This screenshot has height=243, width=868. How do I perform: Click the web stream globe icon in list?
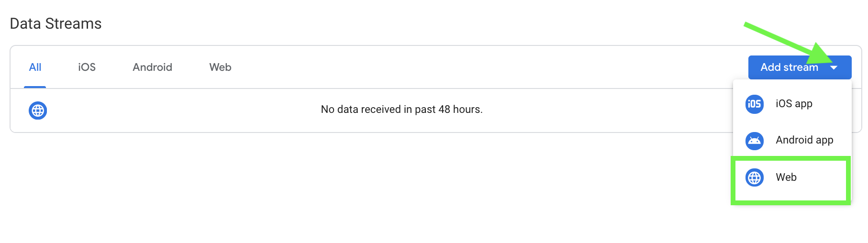[x=38, y=110]
